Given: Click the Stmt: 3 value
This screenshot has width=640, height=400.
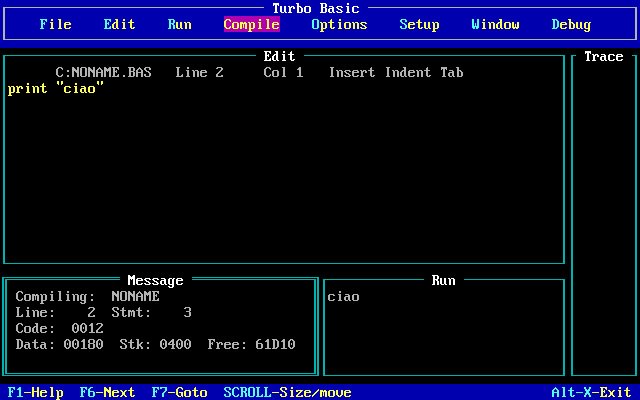Looking at the screenshot, I should coord(151,313).
